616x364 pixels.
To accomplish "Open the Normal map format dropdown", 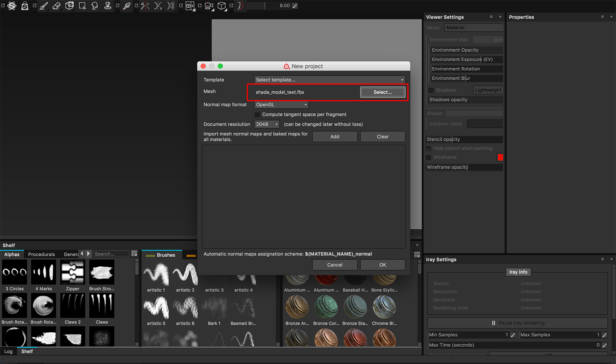I will (281, 104).
